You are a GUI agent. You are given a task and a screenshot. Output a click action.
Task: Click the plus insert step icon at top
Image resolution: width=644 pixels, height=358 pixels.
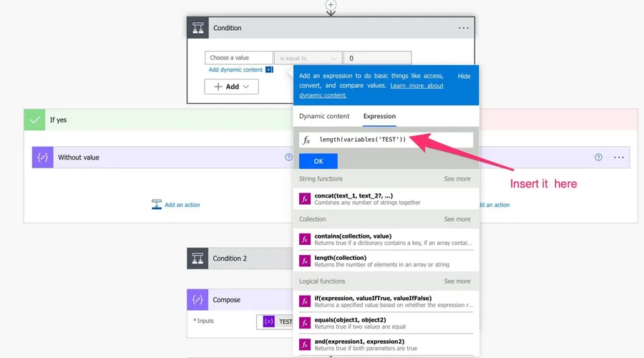[331, 5]
